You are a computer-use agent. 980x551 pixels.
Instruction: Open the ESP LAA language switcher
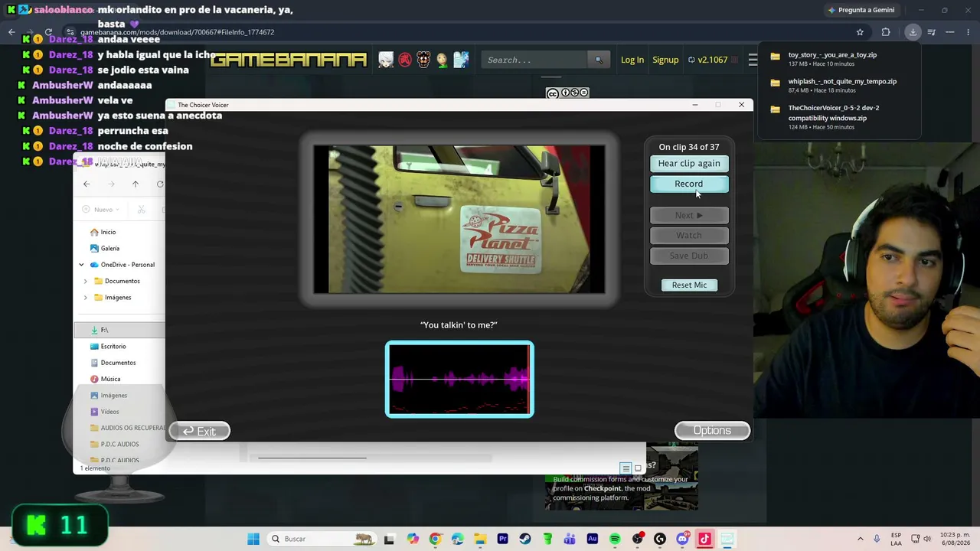point(897,539)
